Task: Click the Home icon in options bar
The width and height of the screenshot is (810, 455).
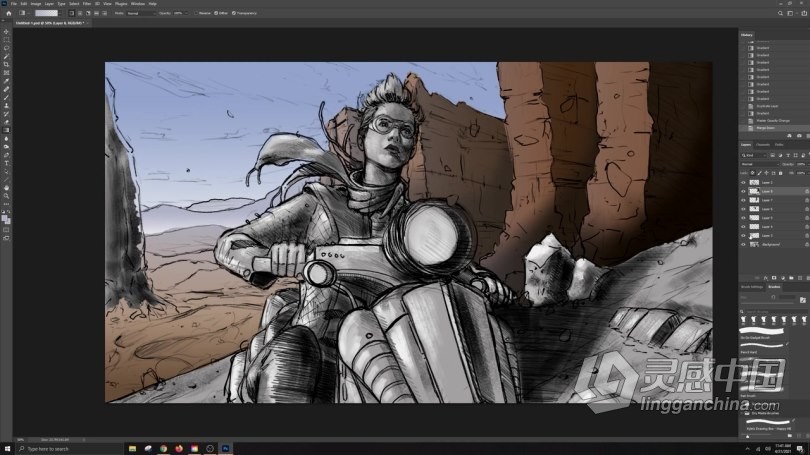Action: 9,13
